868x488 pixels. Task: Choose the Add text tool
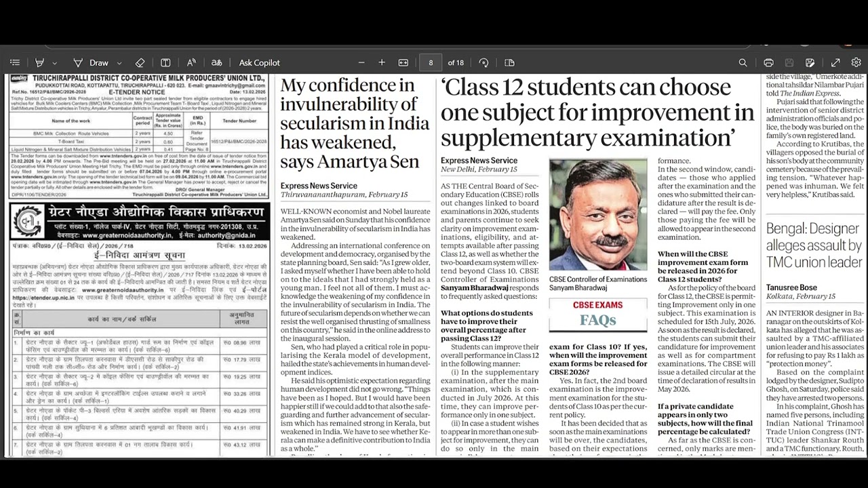coord(165,62)
